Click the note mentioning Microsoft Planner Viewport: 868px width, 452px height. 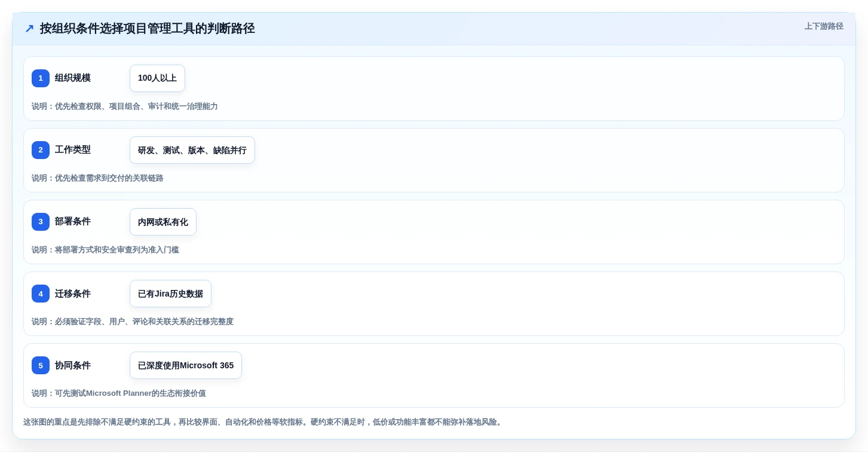(119, 393)
